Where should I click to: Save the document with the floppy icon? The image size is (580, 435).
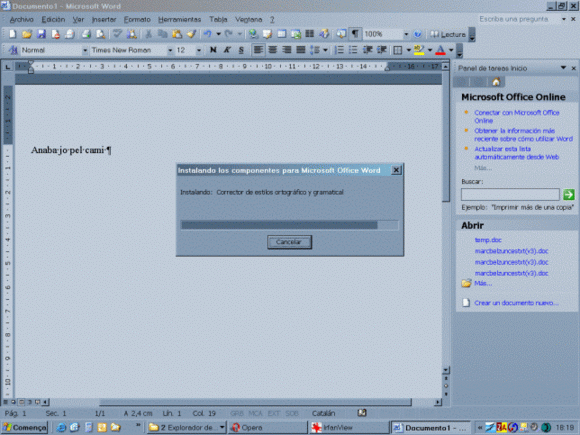41,34
